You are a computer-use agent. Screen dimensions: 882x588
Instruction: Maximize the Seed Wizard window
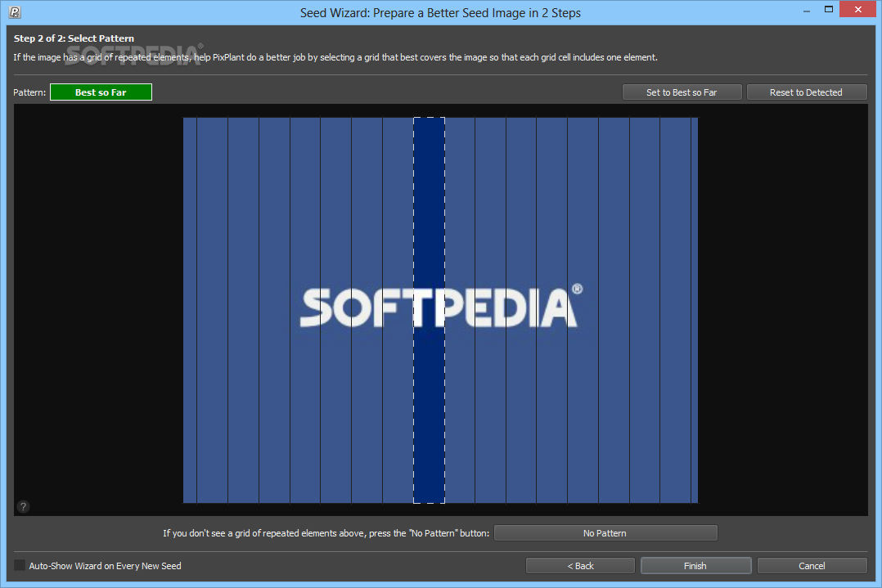pyautogui.click(x=829, y=10)
